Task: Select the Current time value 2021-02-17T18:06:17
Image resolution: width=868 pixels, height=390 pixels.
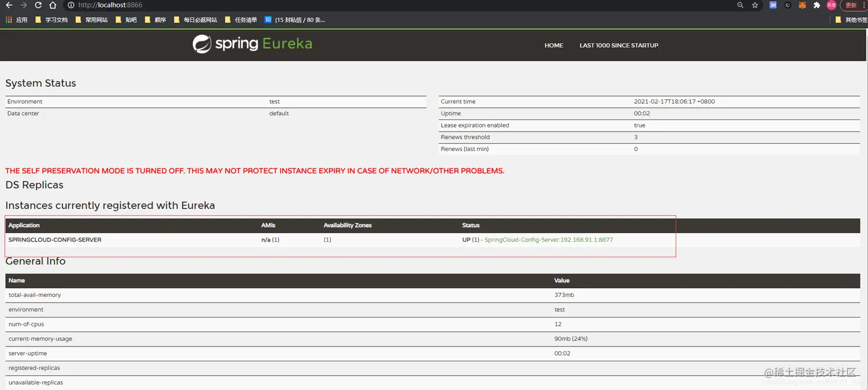Action: point(674,102)
